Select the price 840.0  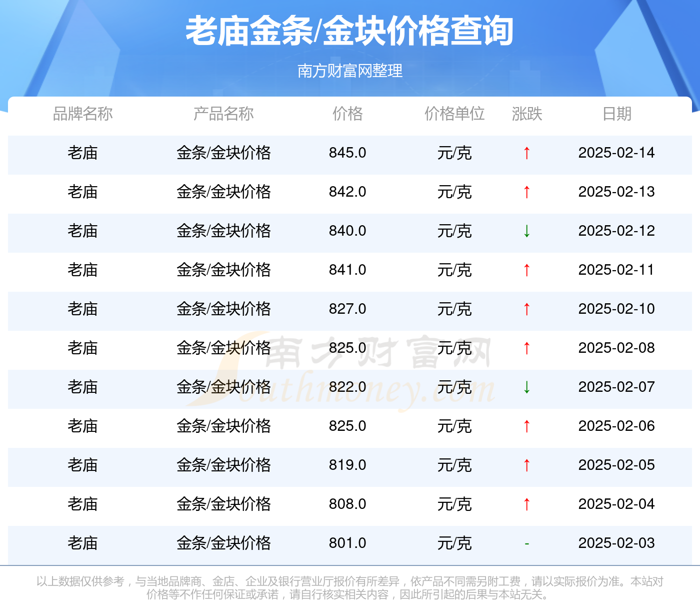coord(347,231)
